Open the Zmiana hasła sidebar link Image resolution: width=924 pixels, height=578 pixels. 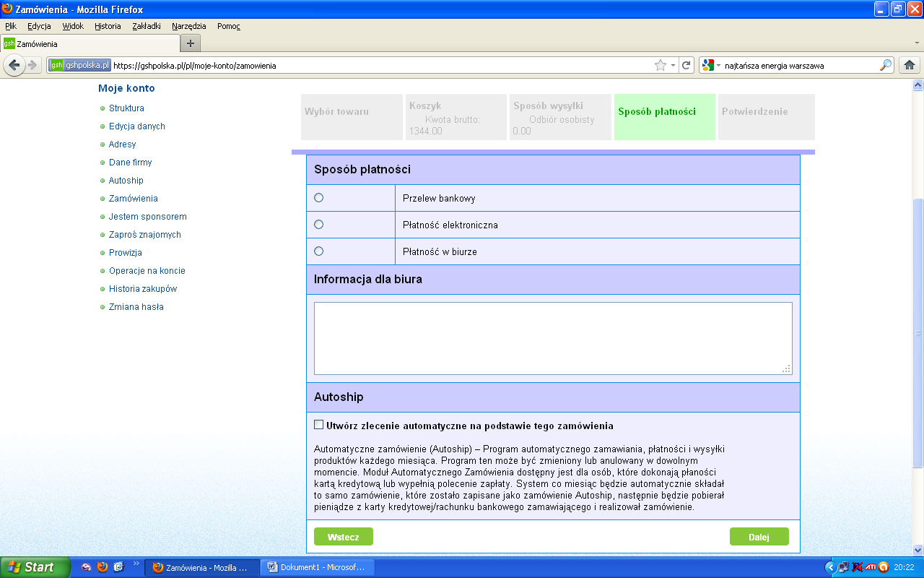coord(136,307)
